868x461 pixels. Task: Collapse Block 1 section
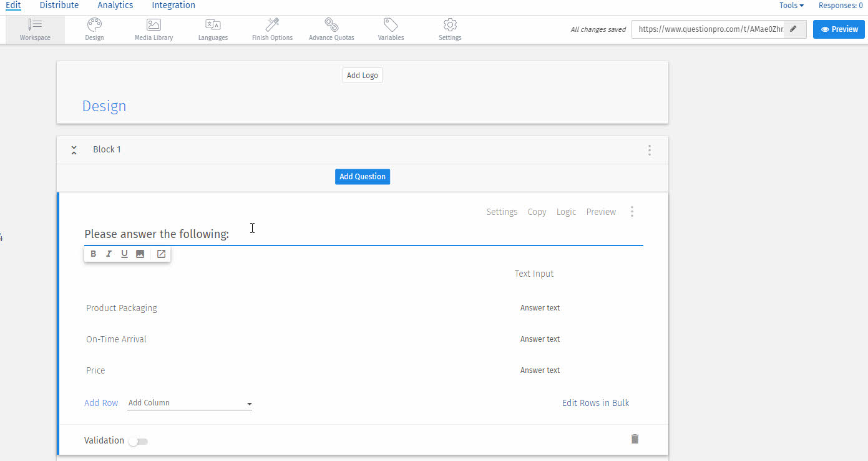coord(74,150)
